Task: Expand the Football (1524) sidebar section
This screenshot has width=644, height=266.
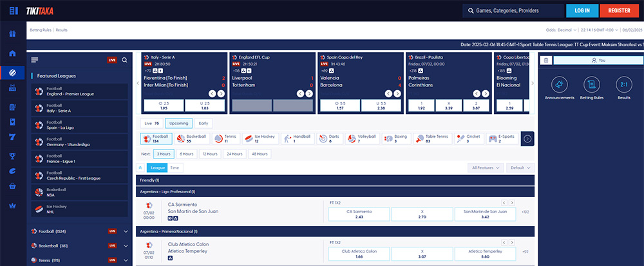Action: click(126, 231)
